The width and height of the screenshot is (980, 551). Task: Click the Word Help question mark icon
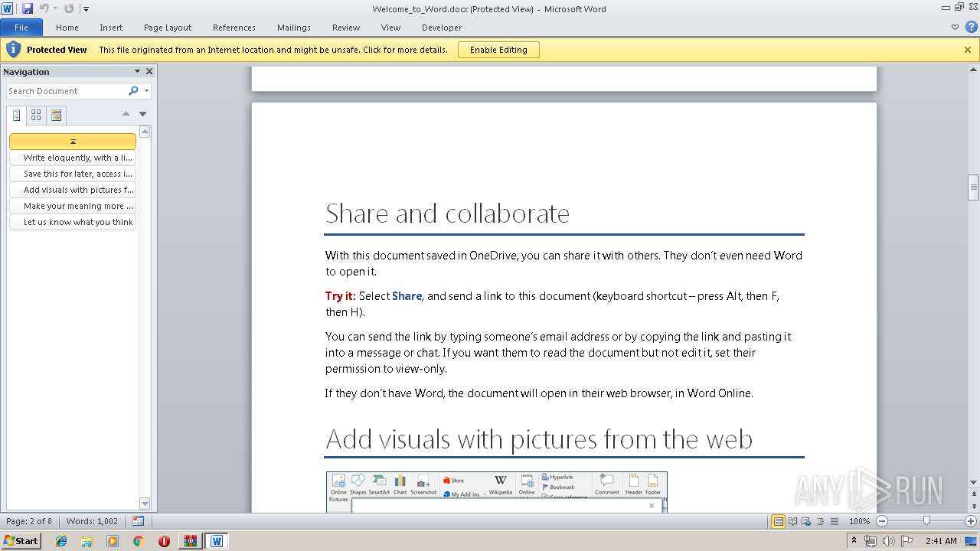pyautogui.click(x=971, y=27)
